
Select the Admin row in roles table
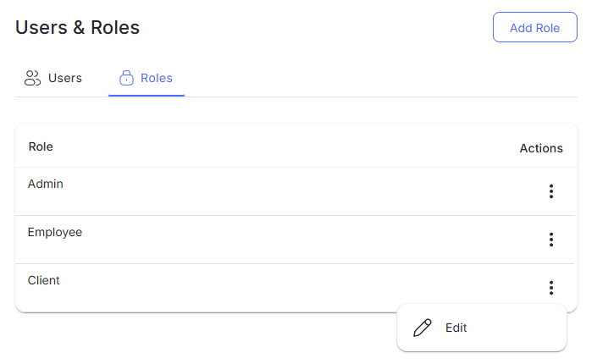tap(295, 191)
